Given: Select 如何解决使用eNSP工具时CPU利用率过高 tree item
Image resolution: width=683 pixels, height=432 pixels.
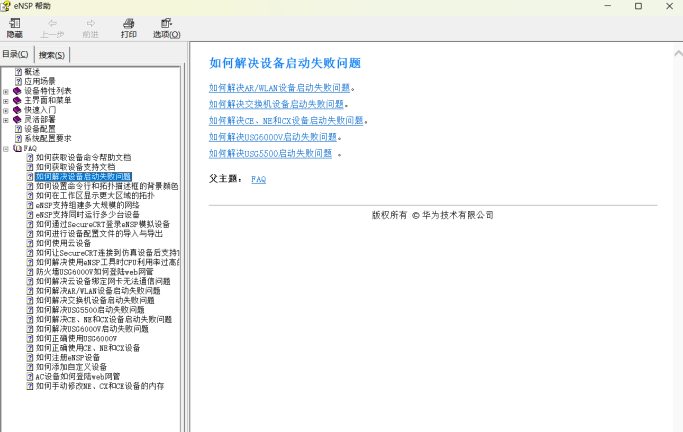Looking at the screenshot, I should tap(107, 262).
